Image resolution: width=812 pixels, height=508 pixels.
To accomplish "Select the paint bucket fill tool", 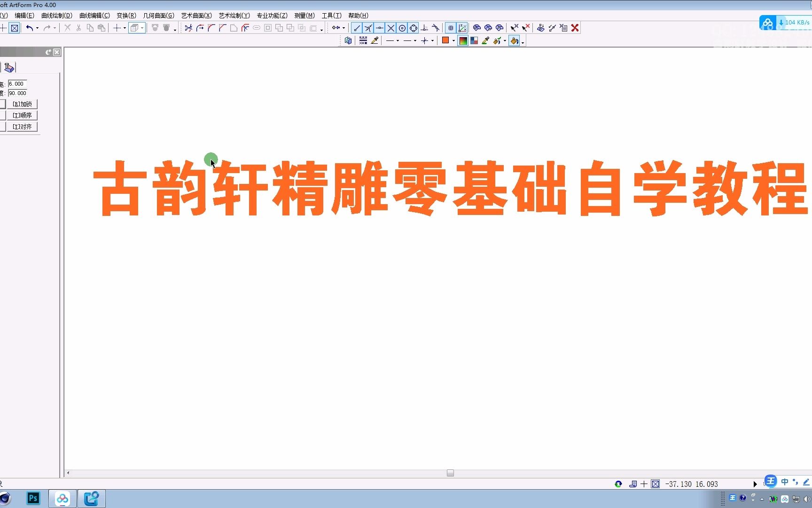I will tap(514, 40).
